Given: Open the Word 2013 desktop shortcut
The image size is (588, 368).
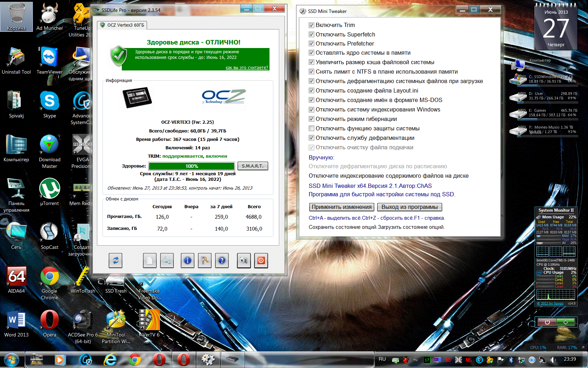Looking at the screenshot, I should click(16, 323).
